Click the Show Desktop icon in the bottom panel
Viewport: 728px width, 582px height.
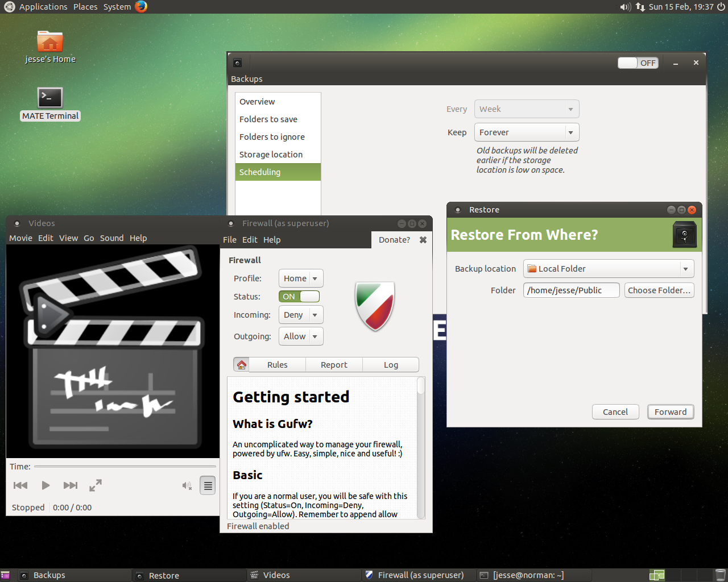coord(5,575)
